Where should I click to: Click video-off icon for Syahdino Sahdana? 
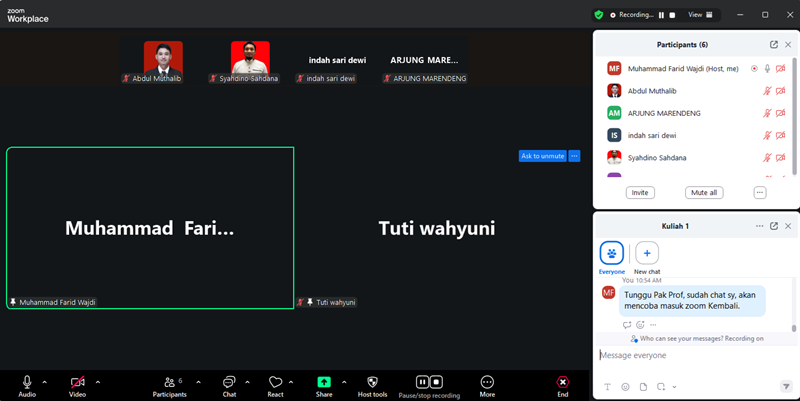pyautogui.click(x=780, y=158)
